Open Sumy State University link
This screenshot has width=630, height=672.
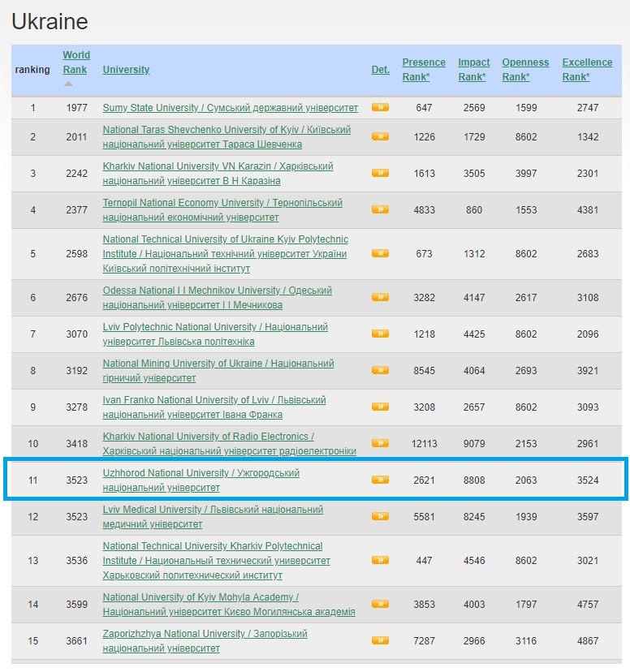230,108
